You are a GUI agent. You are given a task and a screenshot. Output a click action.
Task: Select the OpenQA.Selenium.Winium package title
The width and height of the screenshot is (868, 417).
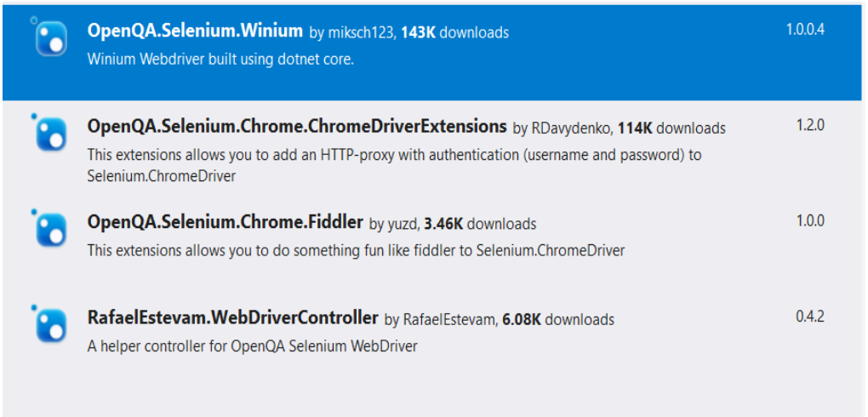195,31
